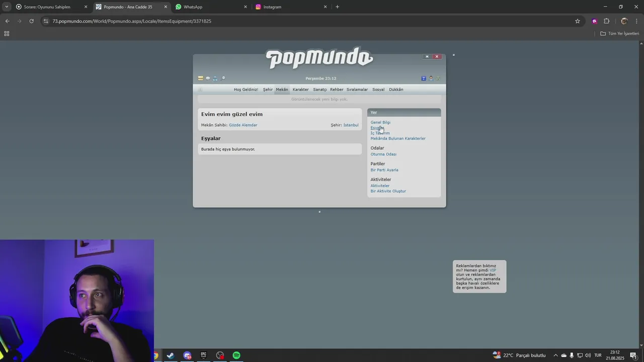This screenshot has height=362, width=644.
Task: Open the browser profile avatar
Action: click(x=624, y=21)
